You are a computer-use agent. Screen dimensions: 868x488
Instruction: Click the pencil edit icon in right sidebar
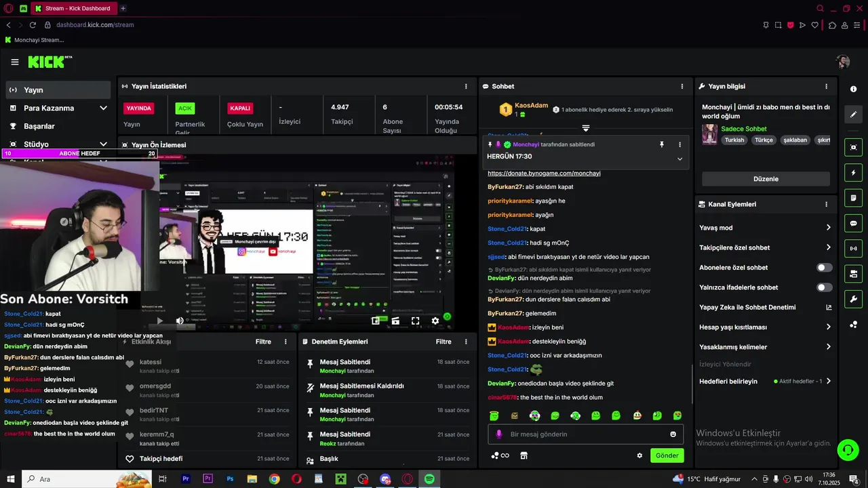[x=853, y=115]
